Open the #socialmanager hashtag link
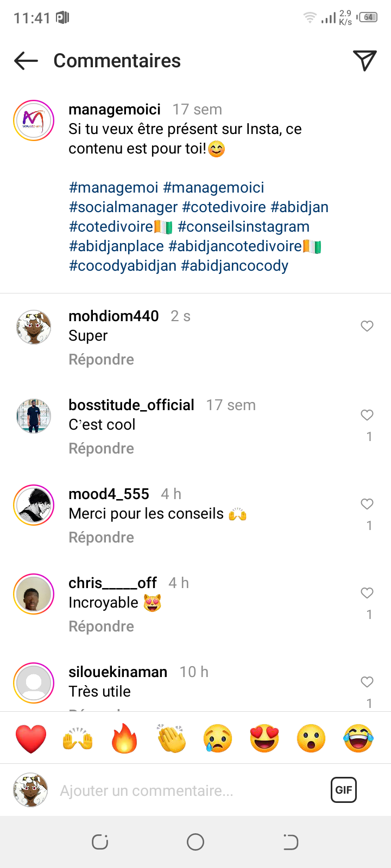Image resolution: width=391 pixels, height=868 pixels. click(123, 207)
